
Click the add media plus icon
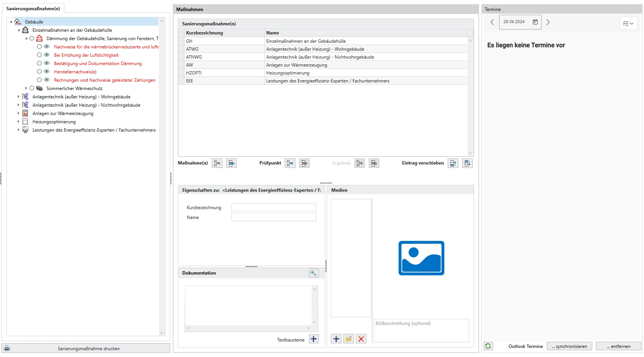[336, 339]
